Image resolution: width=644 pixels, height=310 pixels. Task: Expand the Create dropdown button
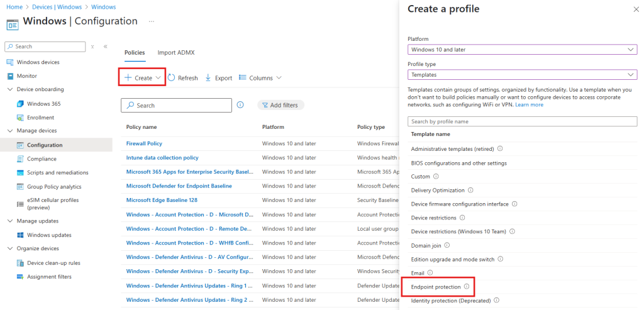click(x=142, y=77)
